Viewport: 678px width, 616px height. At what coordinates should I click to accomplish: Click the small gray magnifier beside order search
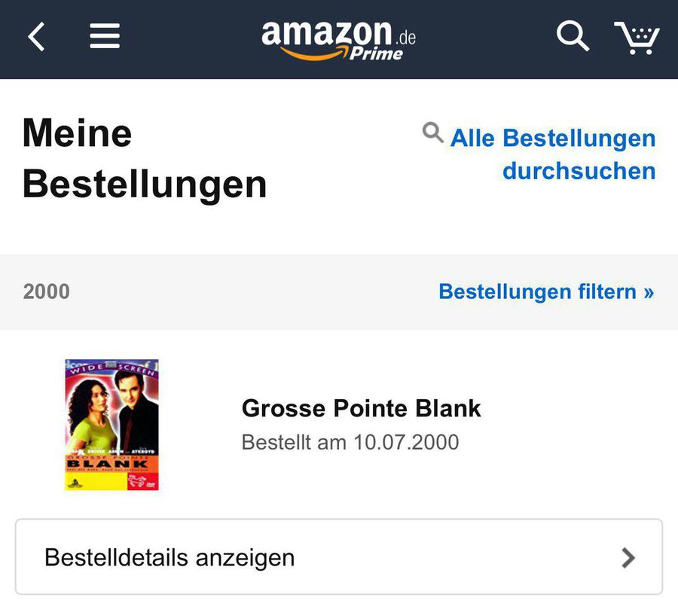(x=432, y=133)
